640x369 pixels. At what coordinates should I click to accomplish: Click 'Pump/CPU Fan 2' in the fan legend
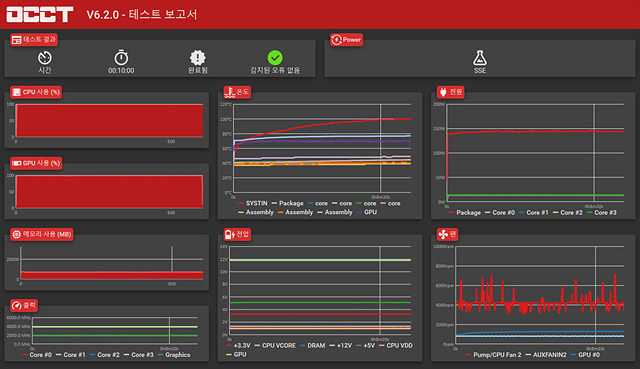[x=497, y=355]
